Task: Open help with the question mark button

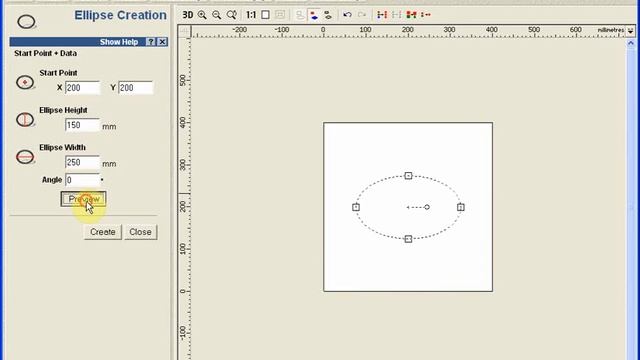Action: click(151, 42)
